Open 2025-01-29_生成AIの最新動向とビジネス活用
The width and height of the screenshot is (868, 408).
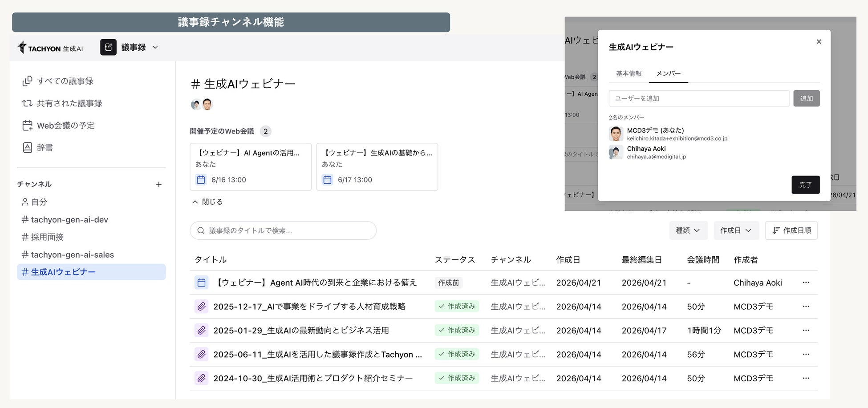(x=301, y=331)
